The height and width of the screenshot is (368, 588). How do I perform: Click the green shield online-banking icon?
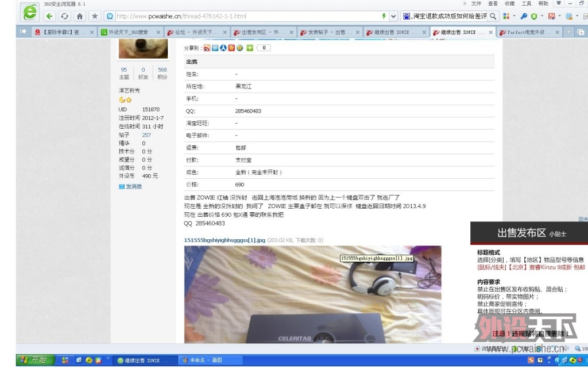pos(534,16)
